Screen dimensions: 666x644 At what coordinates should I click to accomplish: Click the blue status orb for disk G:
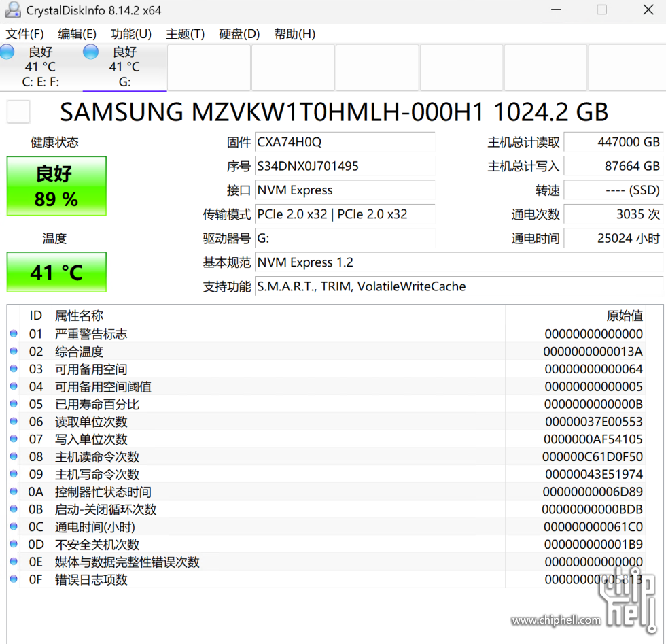[x=90, y=52]
